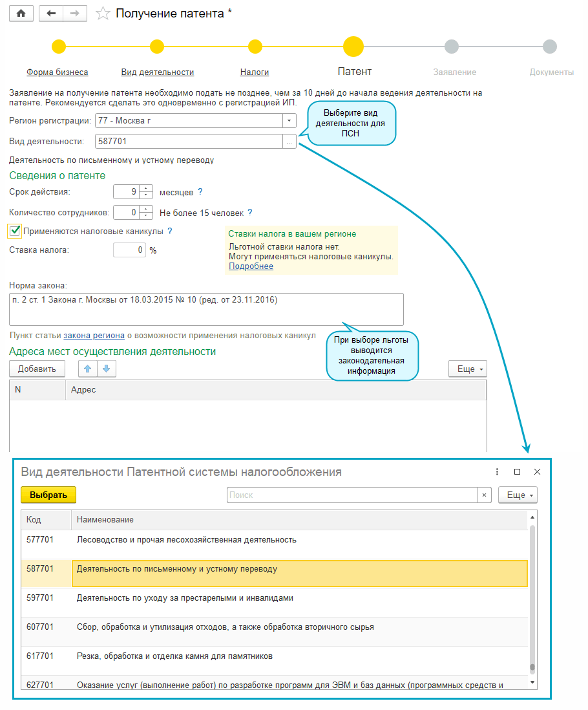Click the N column header
Viewport: 588px width, 710px height.
tap(37, 389)
